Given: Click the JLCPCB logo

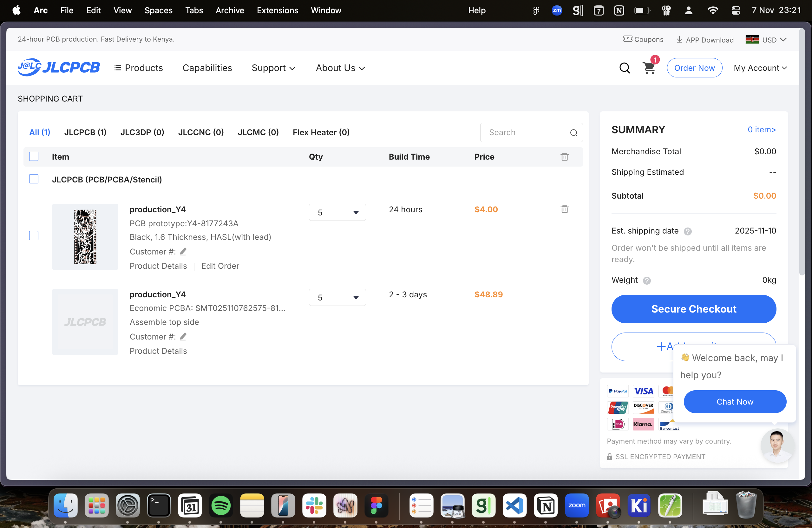Looking at the screenshot, I should coord(59,67).
